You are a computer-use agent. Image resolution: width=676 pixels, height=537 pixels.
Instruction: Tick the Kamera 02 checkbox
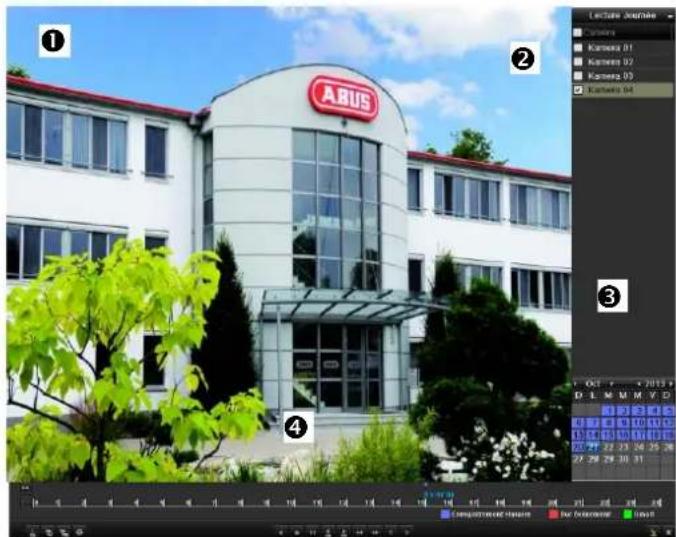pyautogui.click(x=578, y=62)
